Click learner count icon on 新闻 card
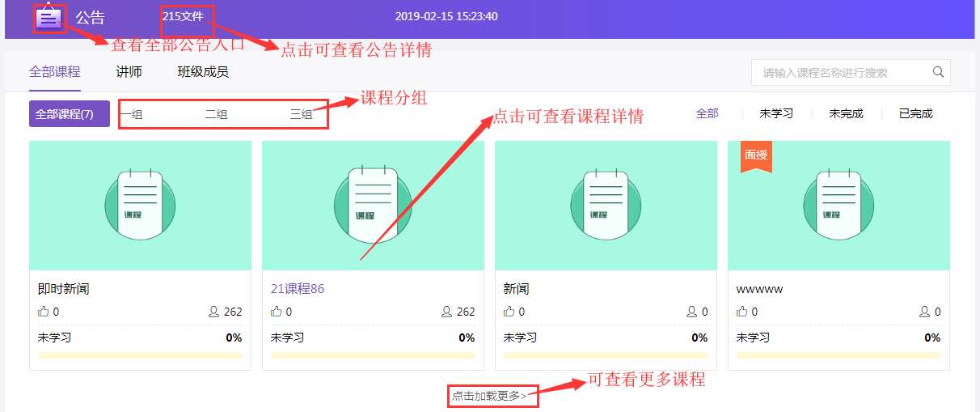This screenshot has height=412, width=980. (x=692, y=312)
